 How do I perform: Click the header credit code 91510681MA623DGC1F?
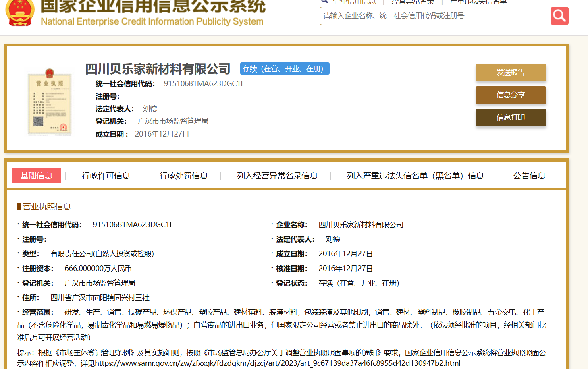(x=204, y=83)
